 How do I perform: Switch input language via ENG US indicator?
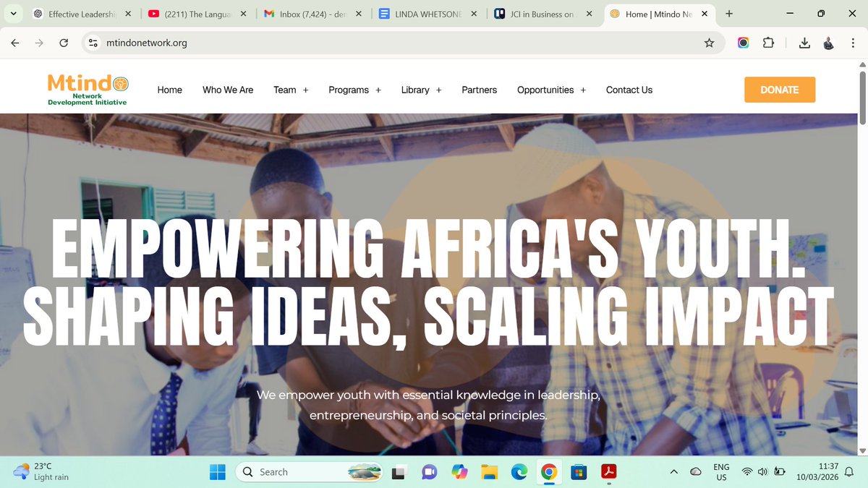pos(720,471)
